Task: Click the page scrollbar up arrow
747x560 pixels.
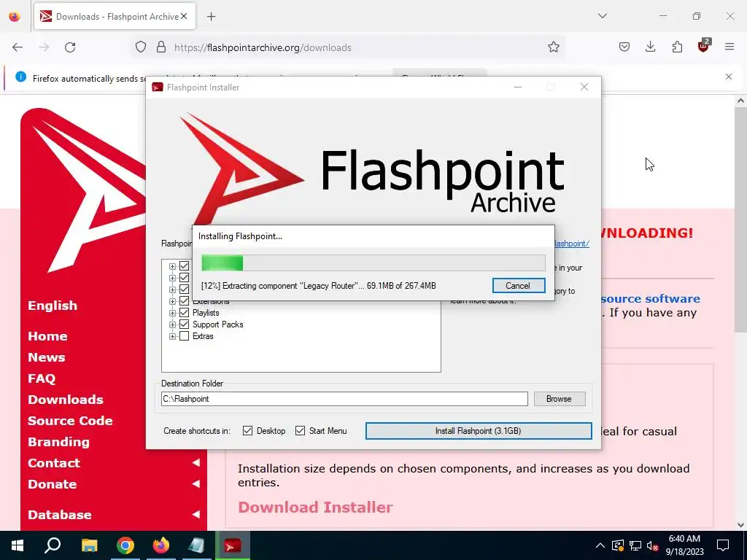Action: [x=740, y=101]
